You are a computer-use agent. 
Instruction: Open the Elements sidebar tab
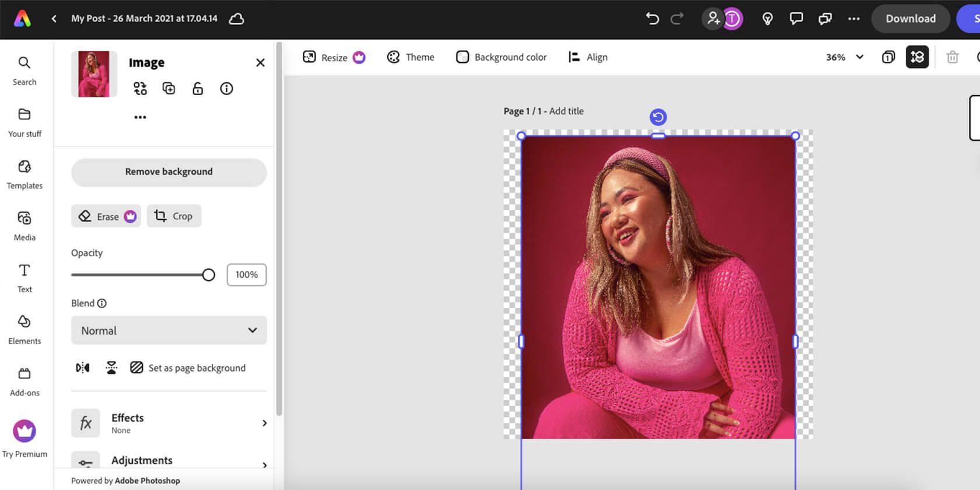(x=24, y=330)
